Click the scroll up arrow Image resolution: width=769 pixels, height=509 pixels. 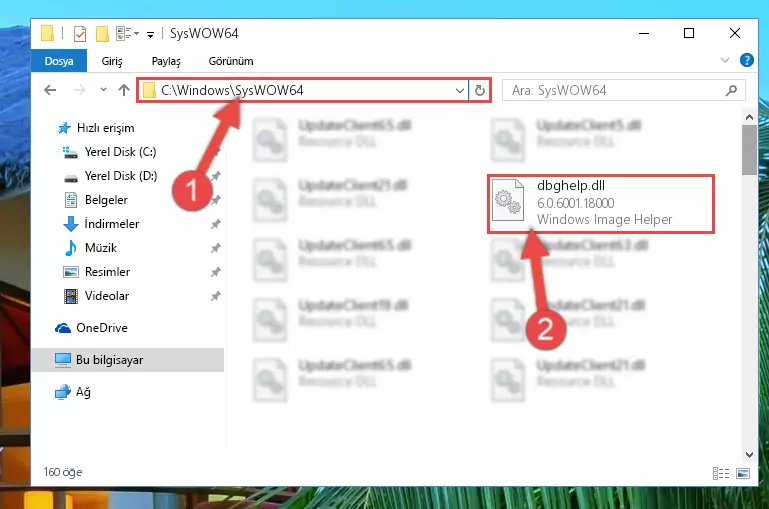coord(749,117)
